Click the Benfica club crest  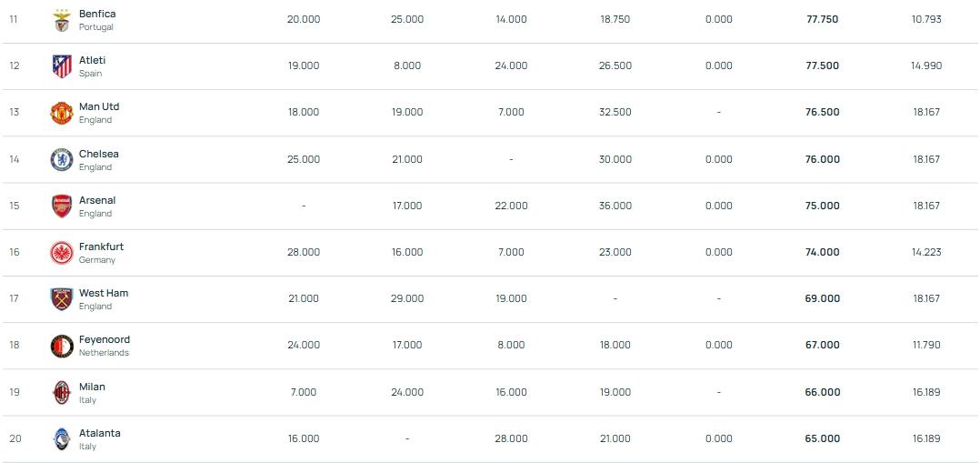61,20
